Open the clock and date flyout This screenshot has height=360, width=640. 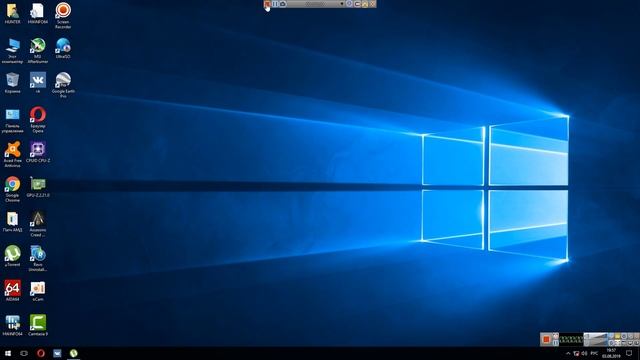pyautogui.click(x=611, y=353)
